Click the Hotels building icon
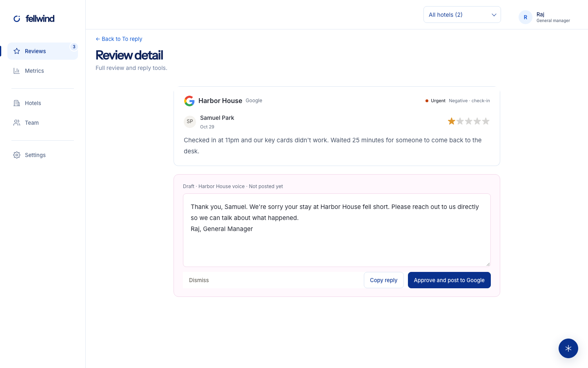The width and height of the screenshot is (588, 368). [17, 103]
